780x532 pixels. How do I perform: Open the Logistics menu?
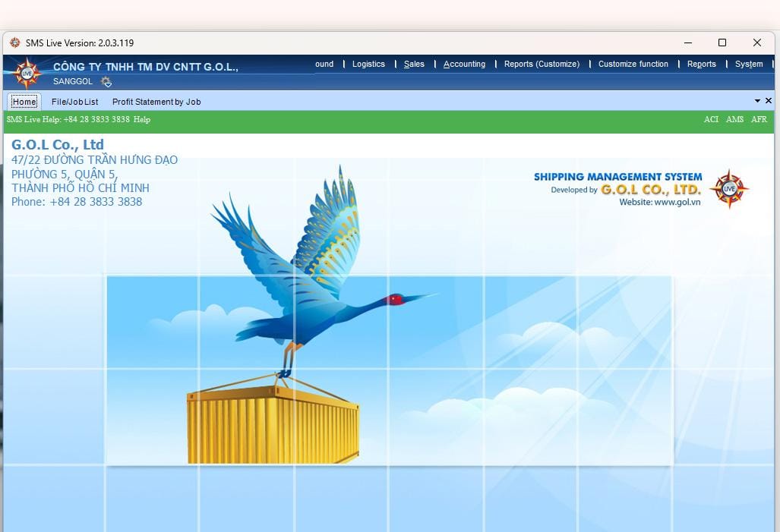368,65
